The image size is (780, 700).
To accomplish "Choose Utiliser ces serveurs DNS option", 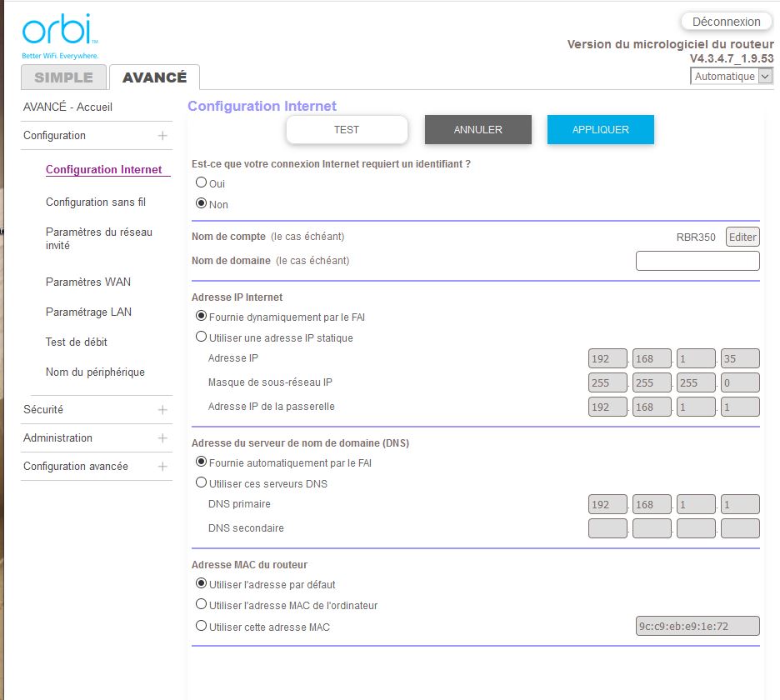I will tap(201, 482).
